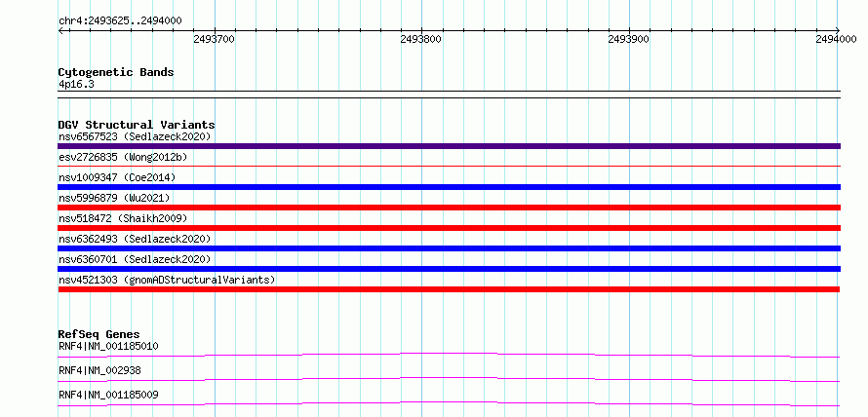Click ruler position label 2494000
The height and width of the screenshot is (417, 868).
[836, 39]
